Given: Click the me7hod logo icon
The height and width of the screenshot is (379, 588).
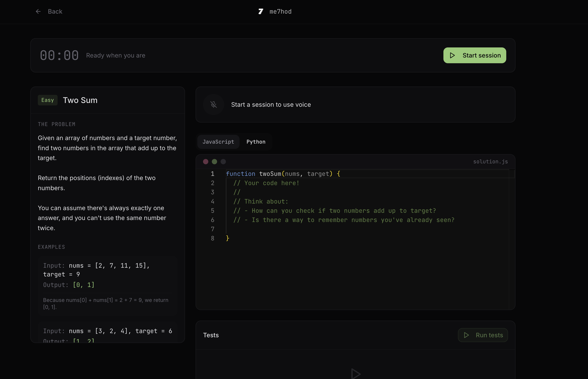Looking at the screenshot, I should (x=261, y=12).
